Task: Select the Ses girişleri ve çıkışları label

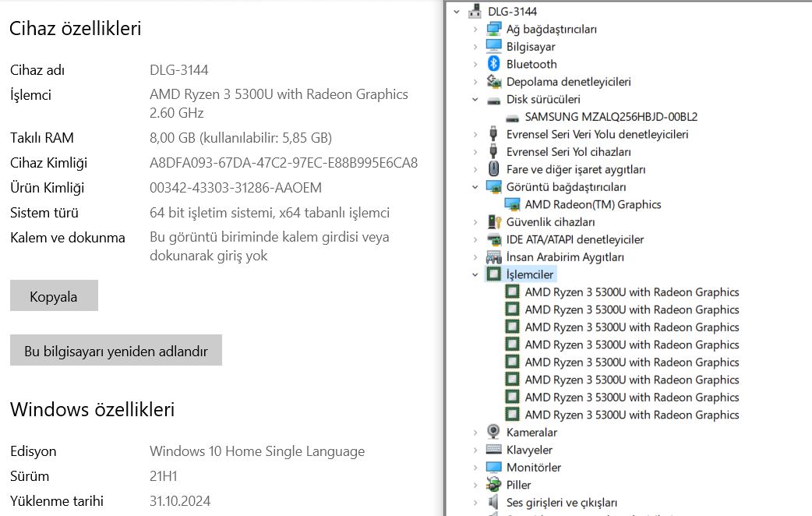Action: tap(562, 502)
